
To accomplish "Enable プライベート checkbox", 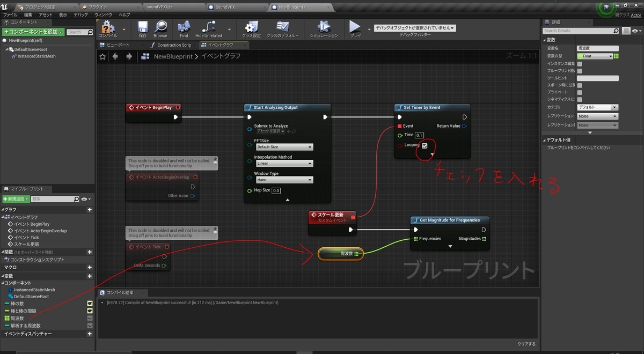I will [x=580, y=92].
